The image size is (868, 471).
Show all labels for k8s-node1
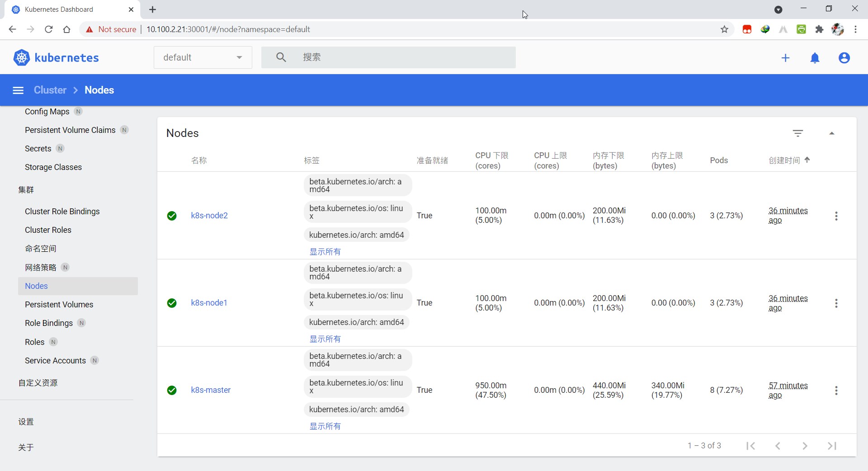point(325,339)
